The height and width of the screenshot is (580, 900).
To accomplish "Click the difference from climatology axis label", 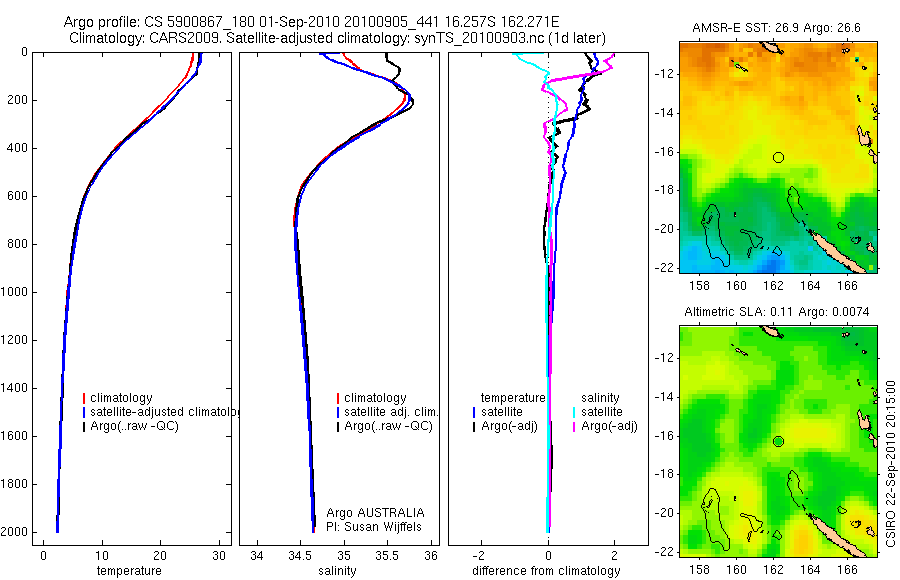I will pos(546,571).
